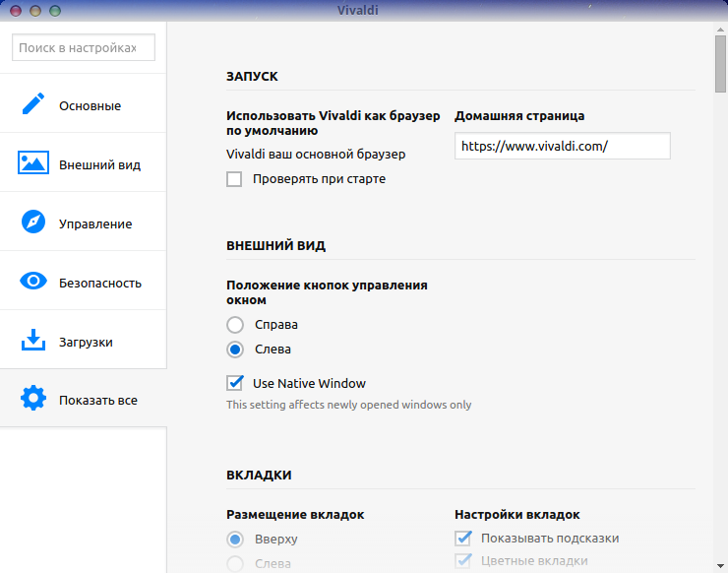728x573 pixels.
Task: Toggle Цветные вкладки checkbox
Action: tap(463, 561)
